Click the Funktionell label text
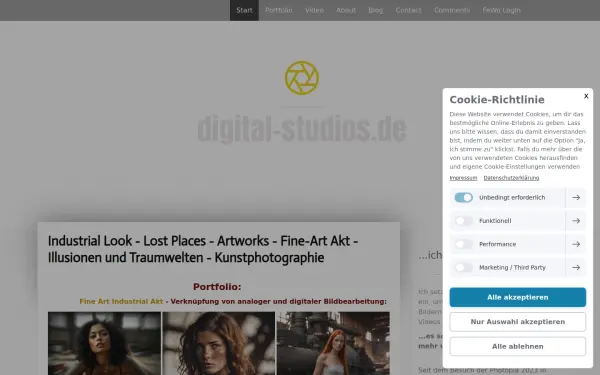Screen dimensions: 600x375 (495, 221)
